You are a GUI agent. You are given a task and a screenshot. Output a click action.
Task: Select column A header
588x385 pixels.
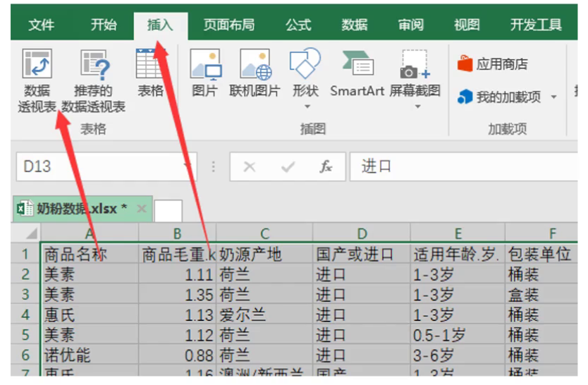pos(90,233)
